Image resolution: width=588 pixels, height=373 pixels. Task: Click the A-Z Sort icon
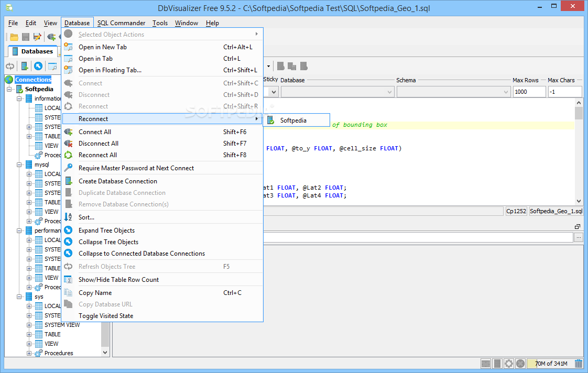coord(68,217)
